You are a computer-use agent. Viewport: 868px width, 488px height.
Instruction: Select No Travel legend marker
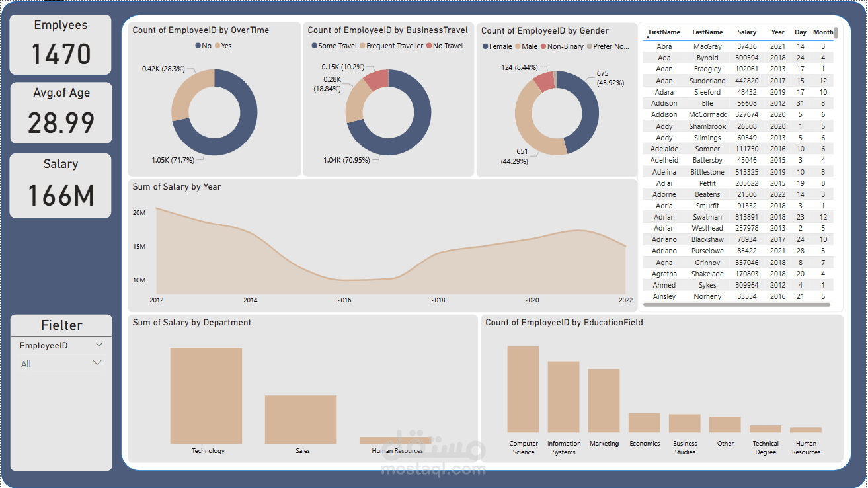pos(429,46)
